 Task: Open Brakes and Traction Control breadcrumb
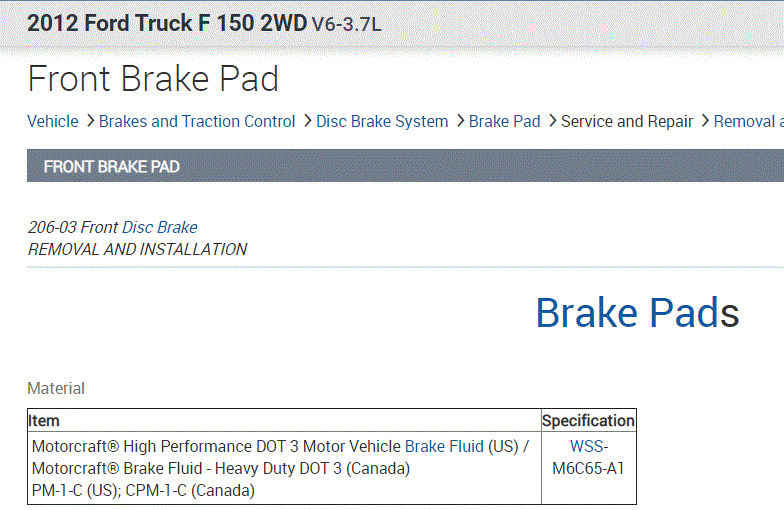point(197,121)
